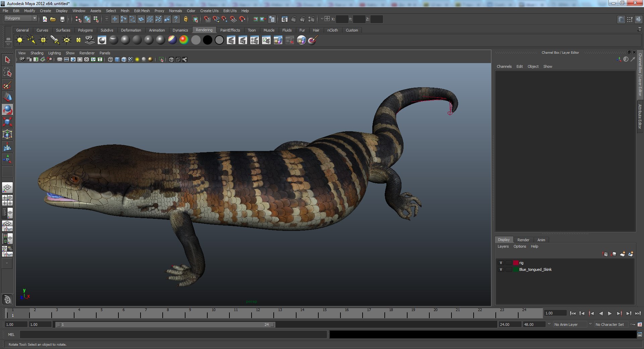Image resolution: width=644 pixels, height=349 pixels.
Task: Toggle textured display checker icon in viewport
Action: (x=130, y=59)
